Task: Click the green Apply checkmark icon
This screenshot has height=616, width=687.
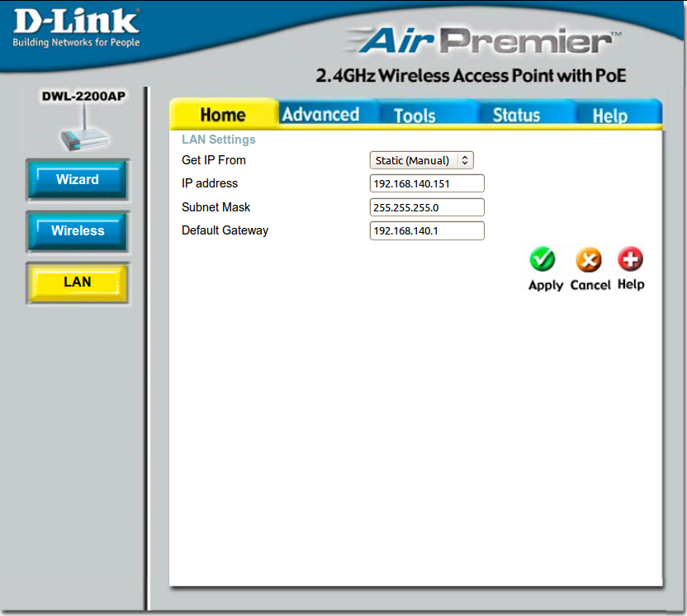Action: pyautogui.click(x=542, y=260)
